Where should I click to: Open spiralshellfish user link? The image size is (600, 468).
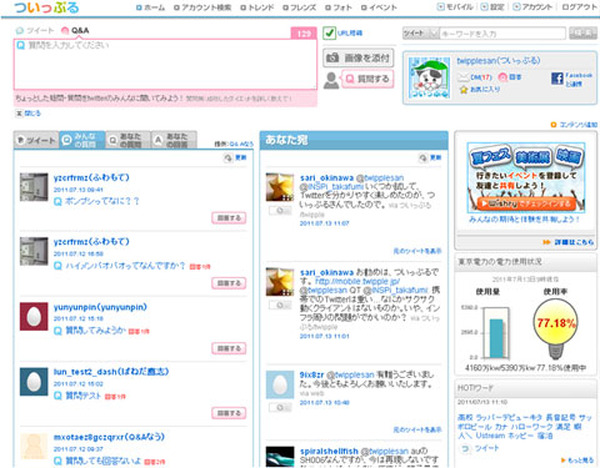(329, 451)
